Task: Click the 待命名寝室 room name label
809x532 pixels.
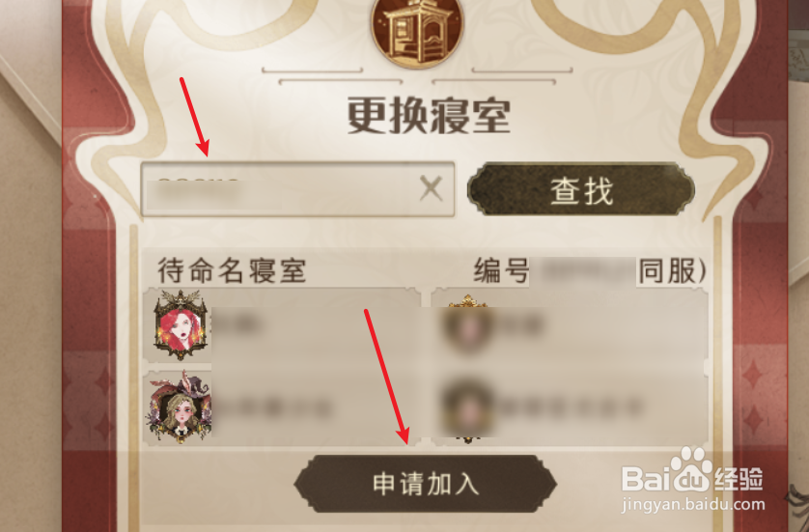Action: pyautogui.click(x=232, y=270)
